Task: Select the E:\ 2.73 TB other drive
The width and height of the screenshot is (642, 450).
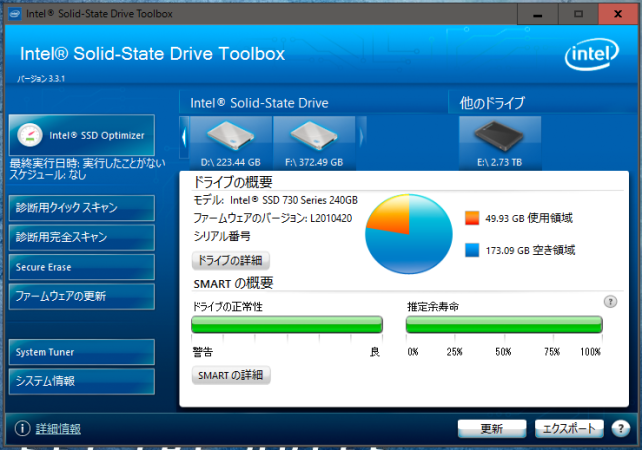Action: pos(500,143)
